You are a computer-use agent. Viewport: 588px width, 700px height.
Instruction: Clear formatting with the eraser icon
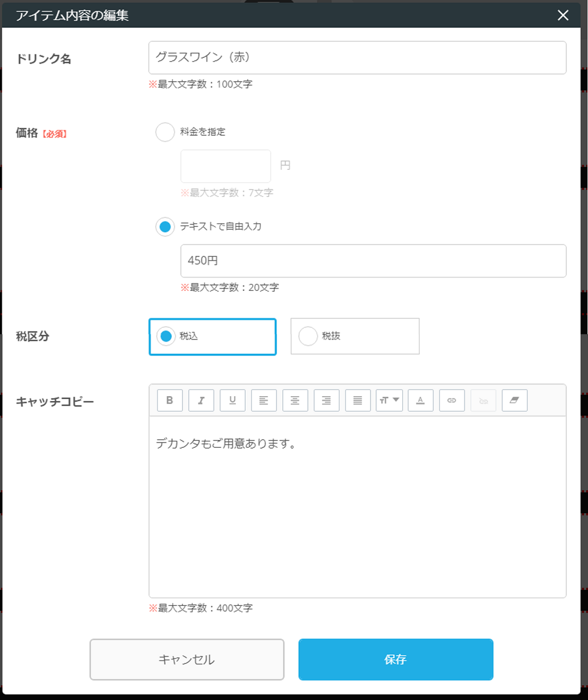click(x=514, y=400)
